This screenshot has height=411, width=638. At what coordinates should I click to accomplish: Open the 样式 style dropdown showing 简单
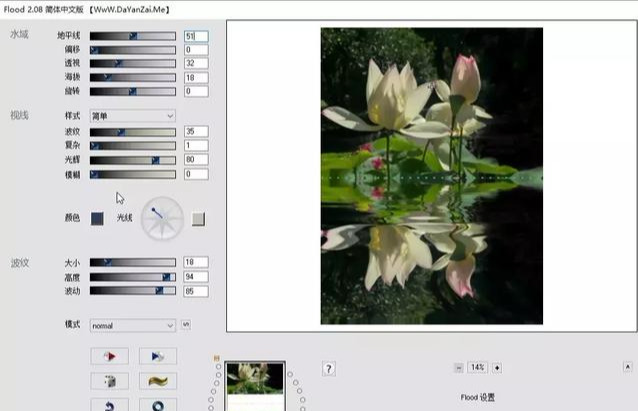pos(133,116)
